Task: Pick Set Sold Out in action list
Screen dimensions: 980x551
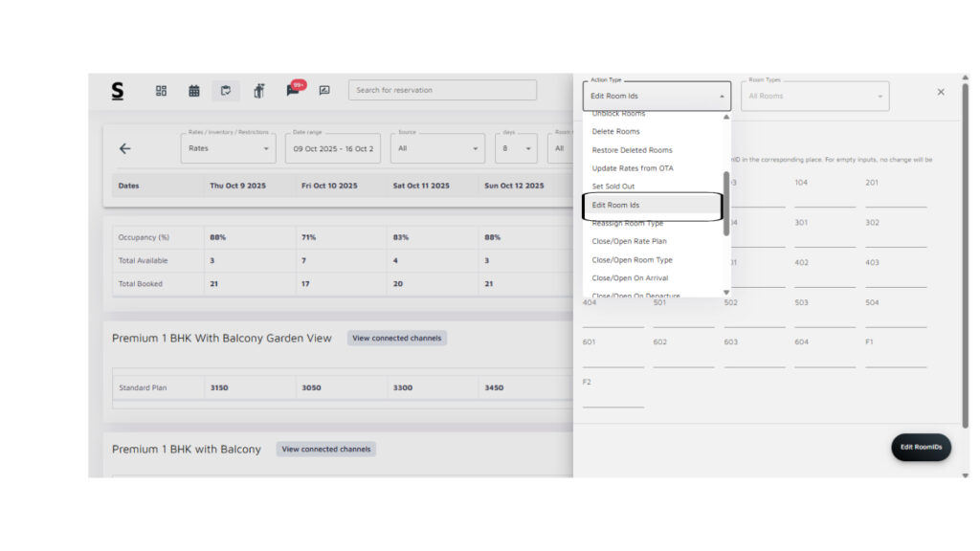Action: pos(612,187)
